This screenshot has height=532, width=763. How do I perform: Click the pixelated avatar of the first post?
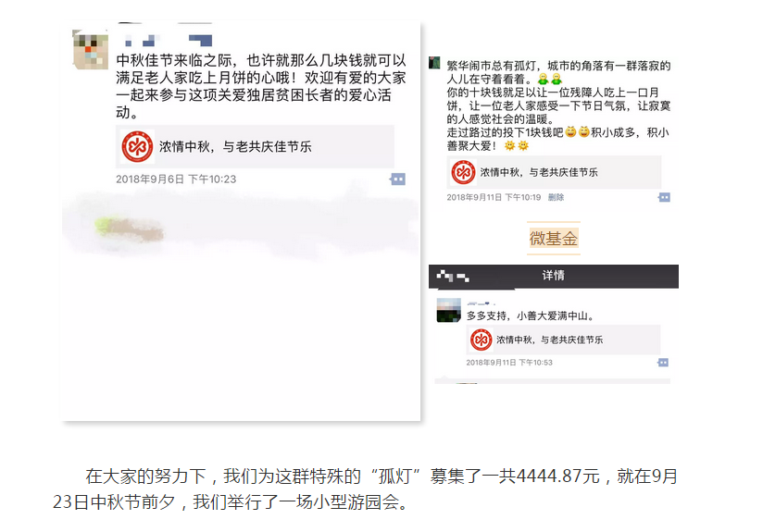coord(91,50)
